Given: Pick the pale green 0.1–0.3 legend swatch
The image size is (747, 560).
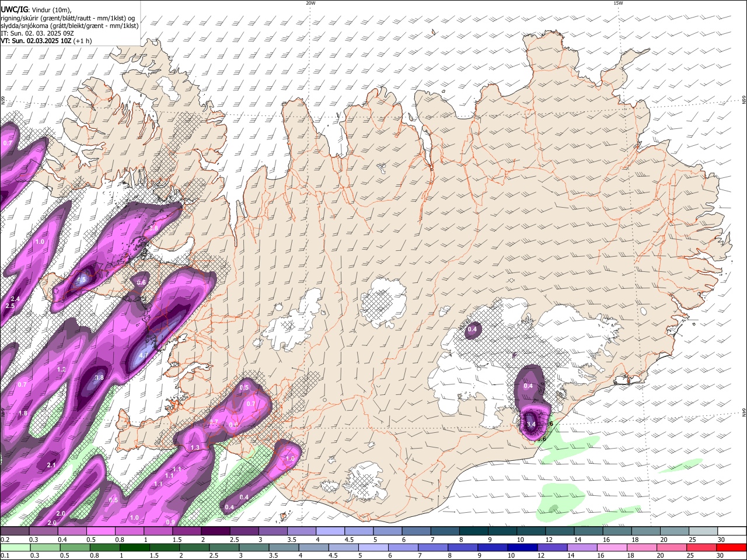Looking at the screenshot, I should tap(15, 547).
